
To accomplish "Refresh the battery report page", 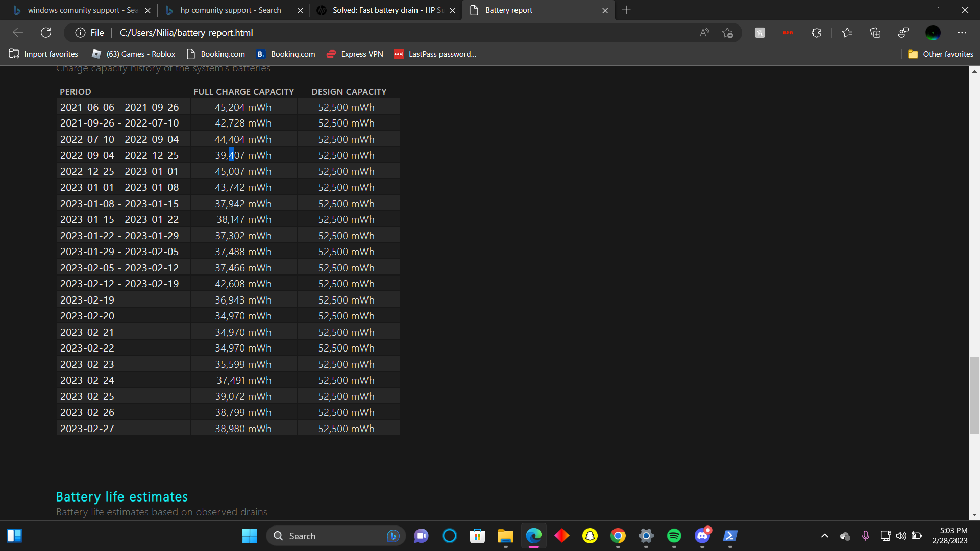I will [46, 32].
